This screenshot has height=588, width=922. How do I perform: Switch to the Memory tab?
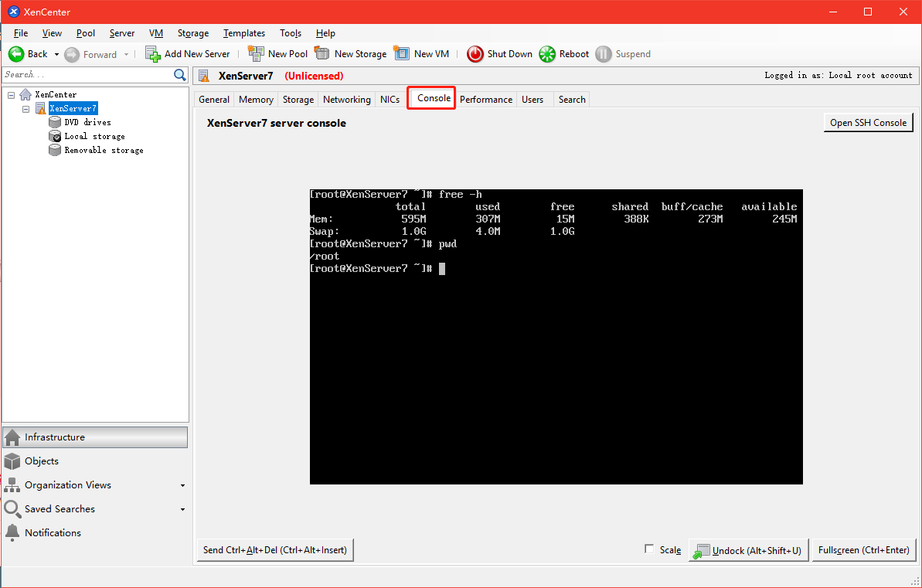tap(256, 100)
